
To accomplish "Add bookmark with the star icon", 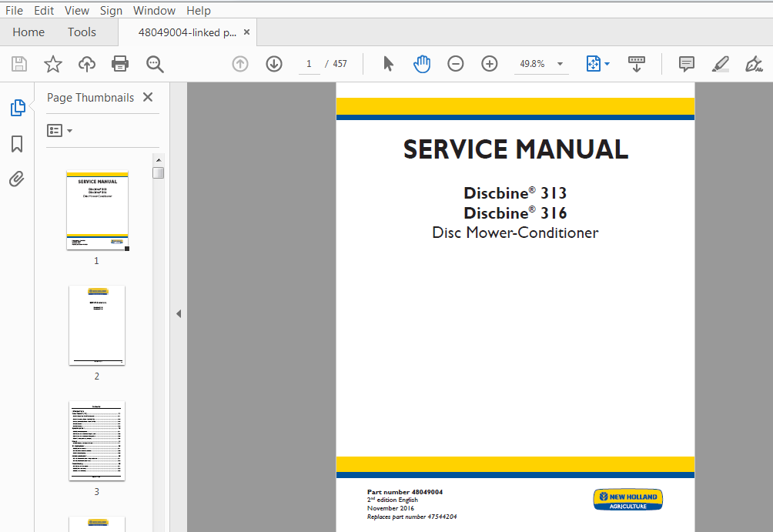I will coord(53,64).
